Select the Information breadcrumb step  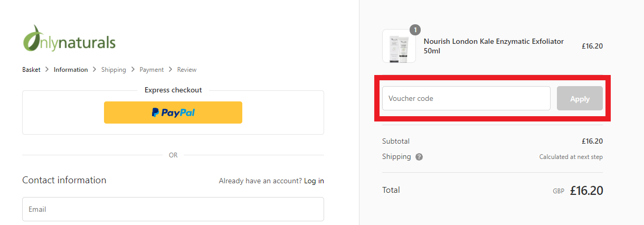pos(71,70)
